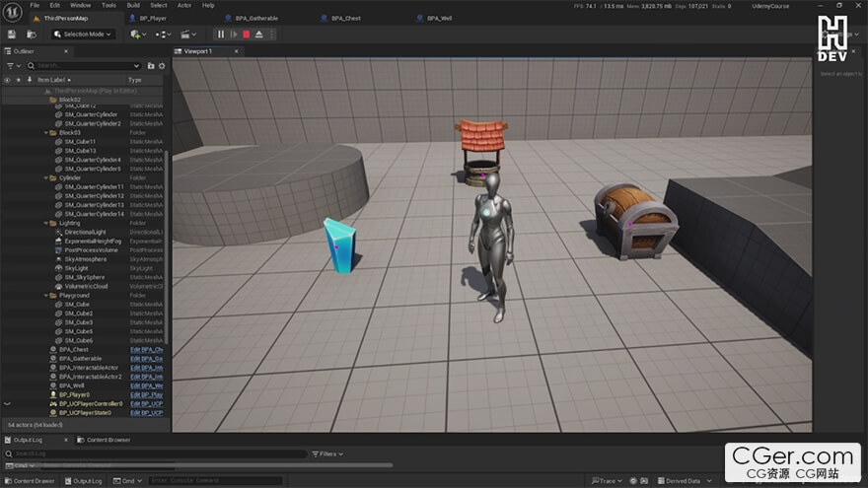Open the Content Drawer button

(x=32, y=481)
